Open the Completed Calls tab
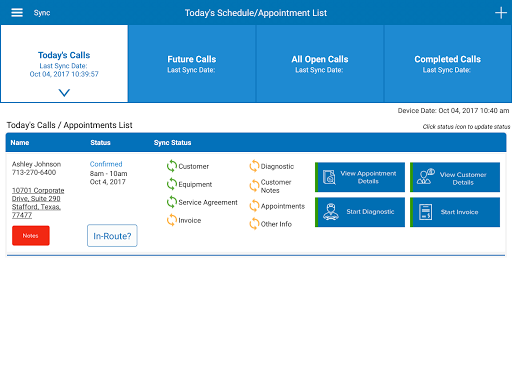512x384 pixels. click(x=448, y=64)
